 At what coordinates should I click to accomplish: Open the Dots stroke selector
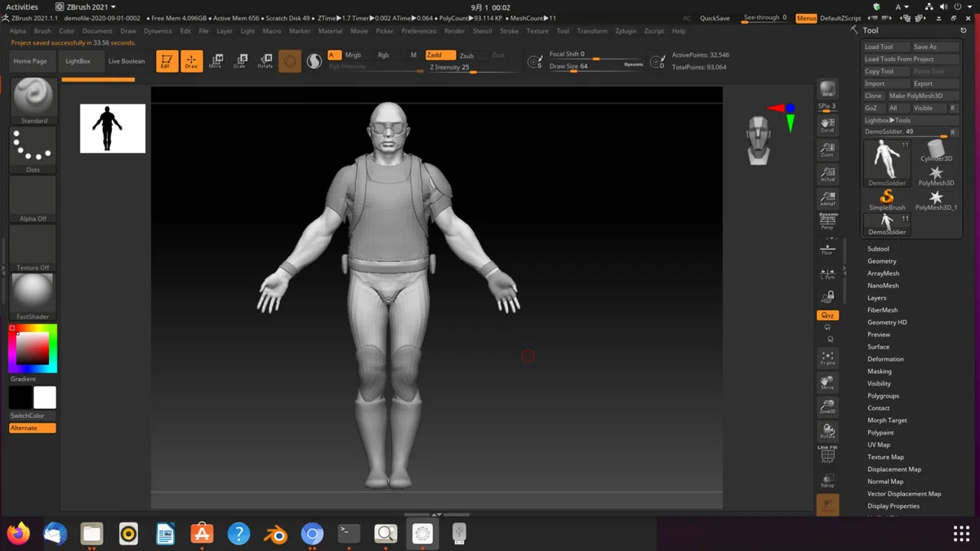click(x=33, y=150)
